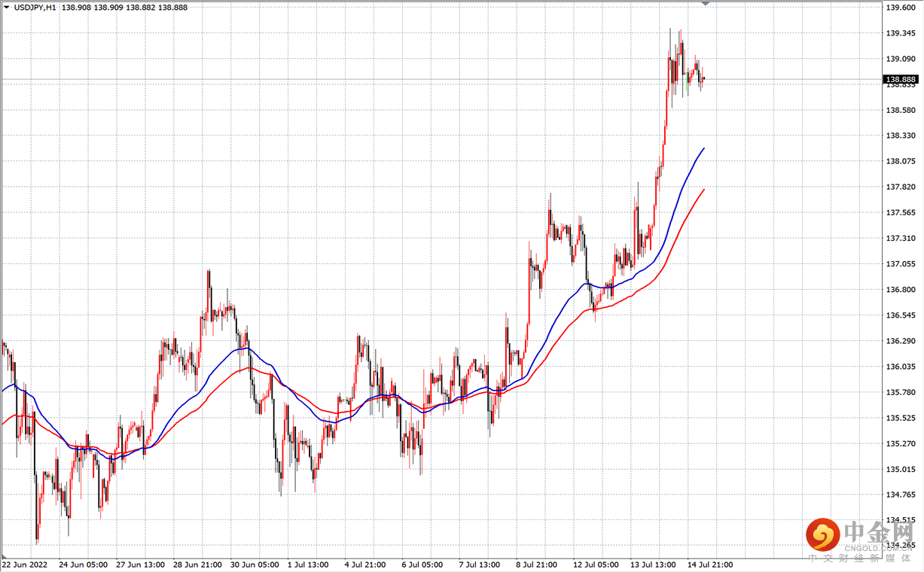
Task: Click the 27 Jun 13:00 time label
Action: coord(140,564)
